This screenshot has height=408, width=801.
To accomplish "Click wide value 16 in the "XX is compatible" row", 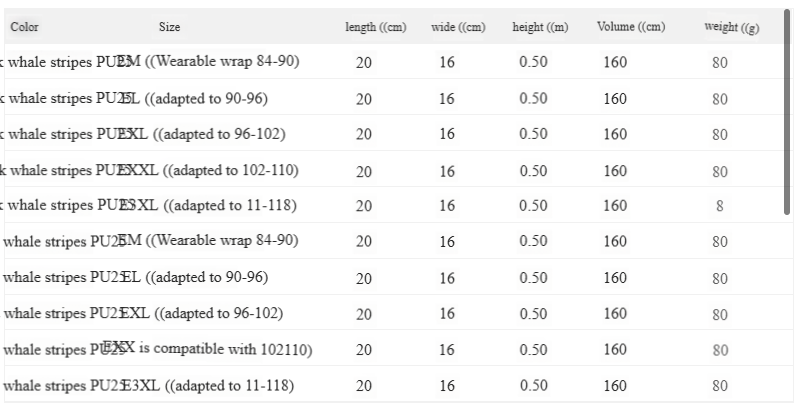I will click(447, 350).
